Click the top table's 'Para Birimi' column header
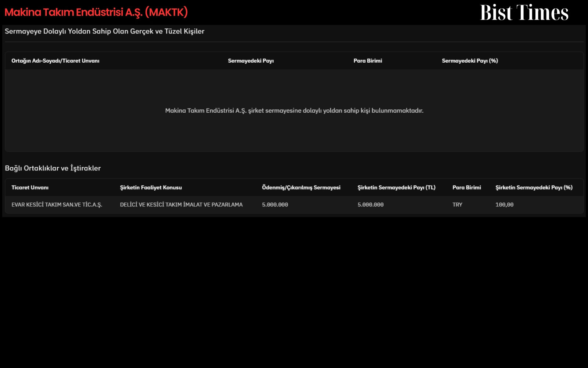 tap(368, 61)
